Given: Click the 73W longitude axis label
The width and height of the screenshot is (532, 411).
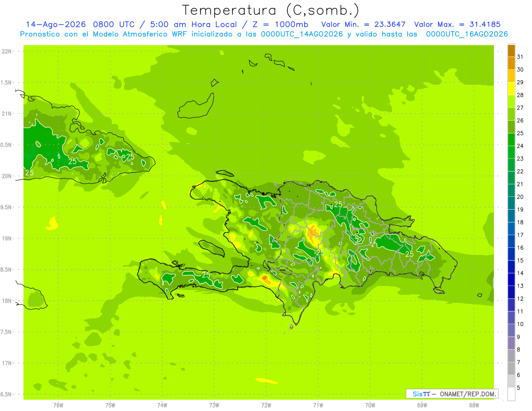Looking at the screenshot, I should [214, 405].
